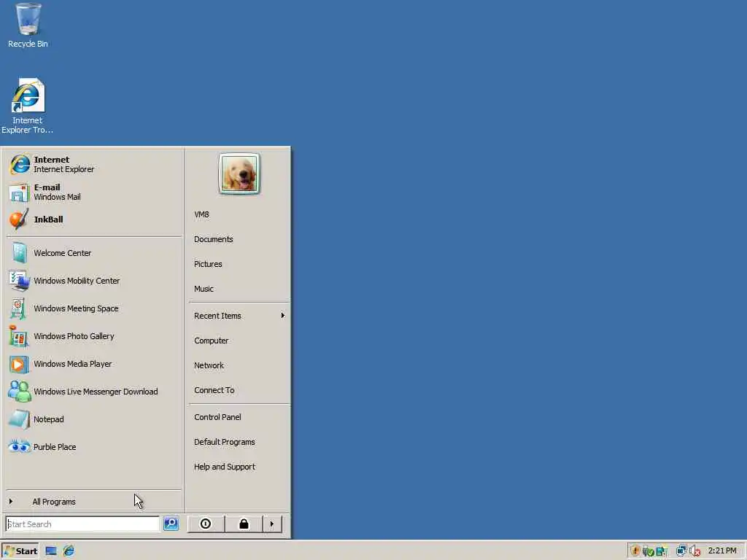Open Help and Support

point(239,467)
